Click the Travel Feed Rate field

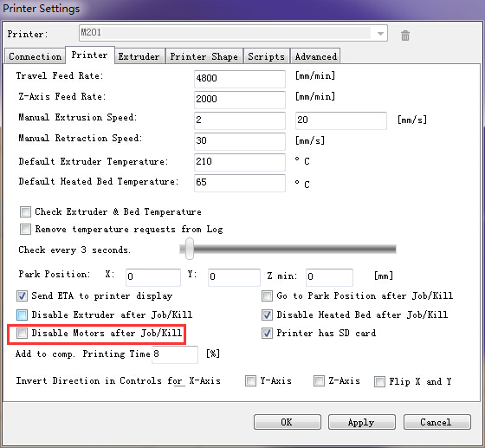point(240,79)
